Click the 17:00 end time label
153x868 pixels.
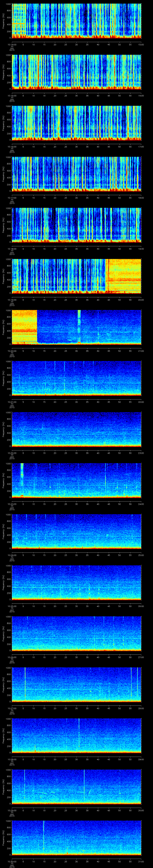[x=141, y=147]
